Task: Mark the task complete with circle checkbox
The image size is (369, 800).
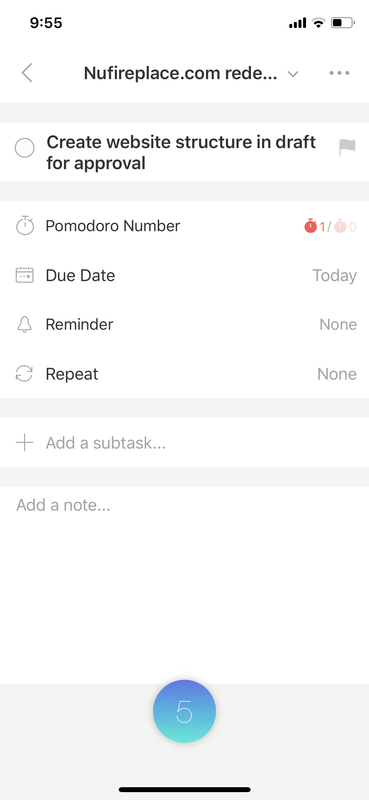Action: point(24,148)
